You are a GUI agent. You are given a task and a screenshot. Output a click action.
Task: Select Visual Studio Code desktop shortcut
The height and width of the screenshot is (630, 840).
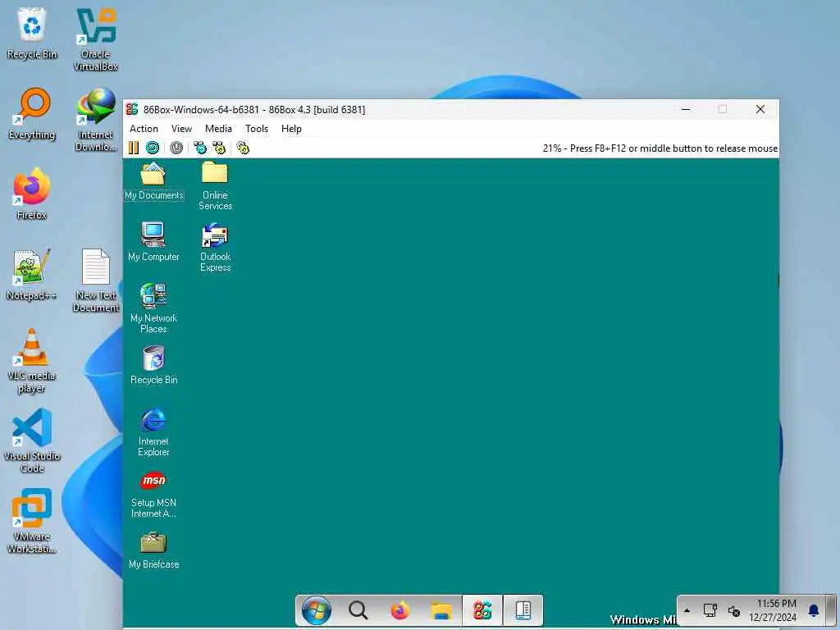pyautogui.click(x=32, y=441)
